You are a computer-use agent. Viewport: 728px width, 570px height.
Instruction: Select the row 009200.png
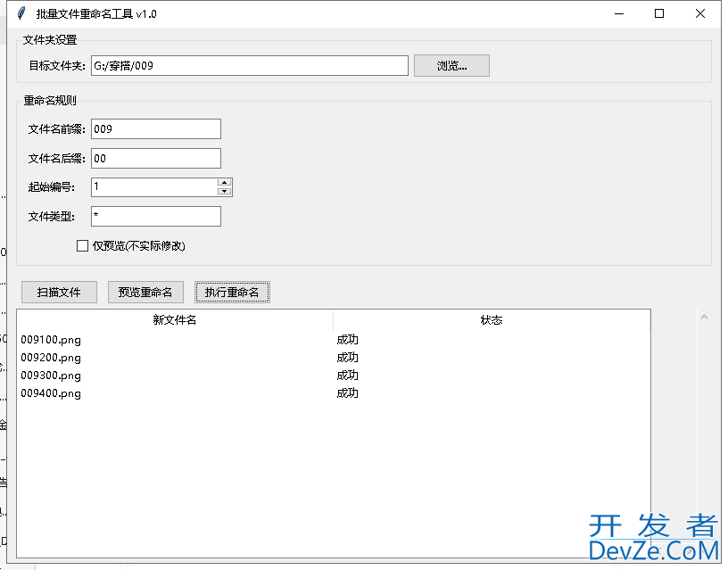[334, 358]
